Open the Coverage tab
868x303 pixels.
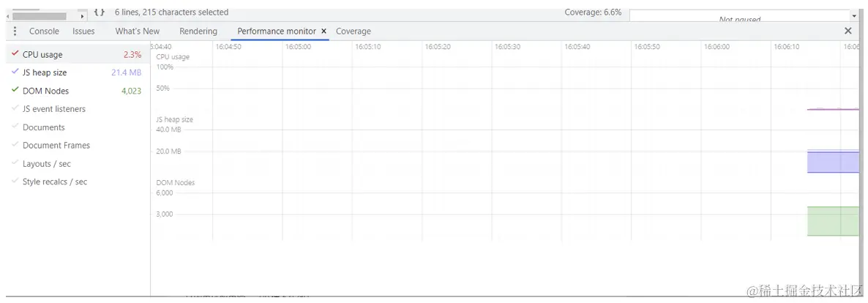point(353,31)
